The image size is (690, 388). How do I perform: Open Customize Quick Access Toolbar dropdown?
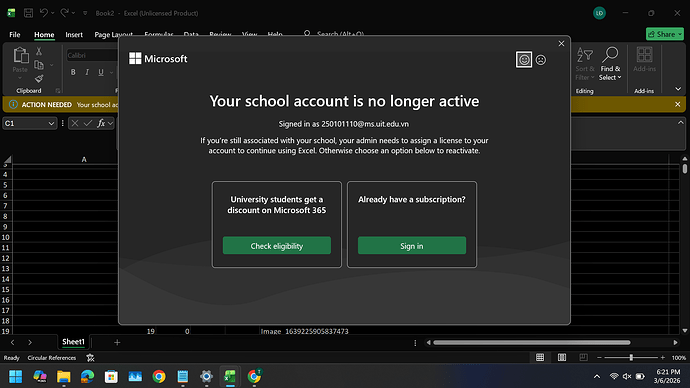(x=85, y=13)
